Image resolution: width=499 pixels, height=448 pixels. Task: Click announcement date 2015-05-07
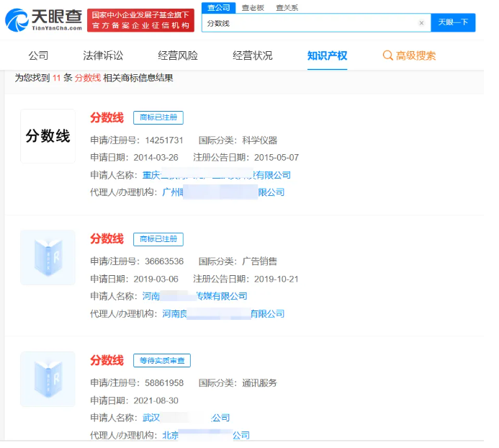point(277,157)
